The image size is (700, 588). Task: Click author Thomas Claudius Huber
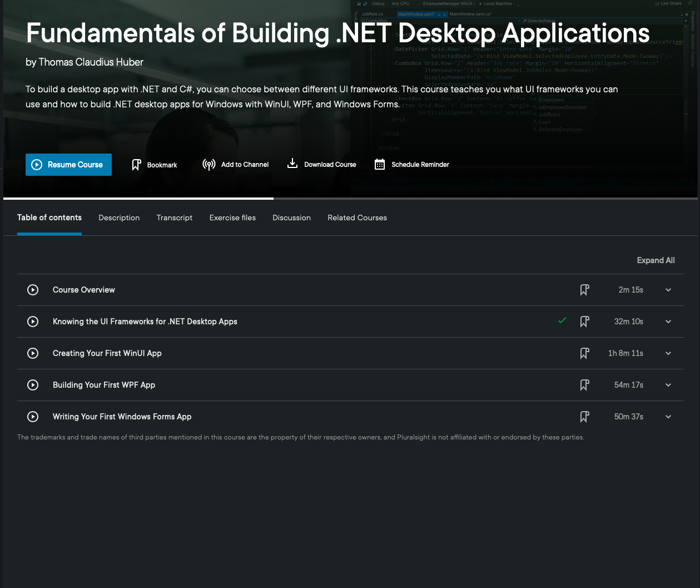(91, 62)
